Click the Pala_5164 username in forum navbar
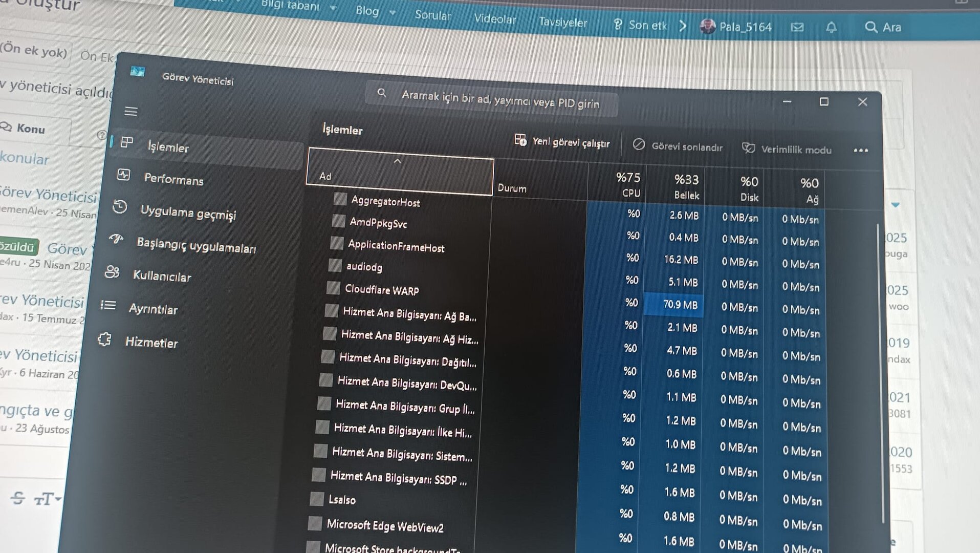Screen dimensions: 980x553 pyautogui.click(x=746, y=27)
